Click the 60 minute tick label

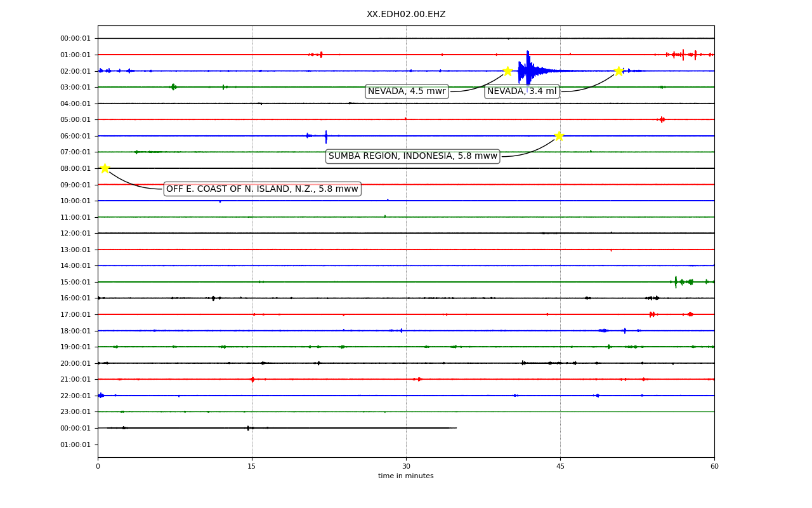[x=714, y=467]
